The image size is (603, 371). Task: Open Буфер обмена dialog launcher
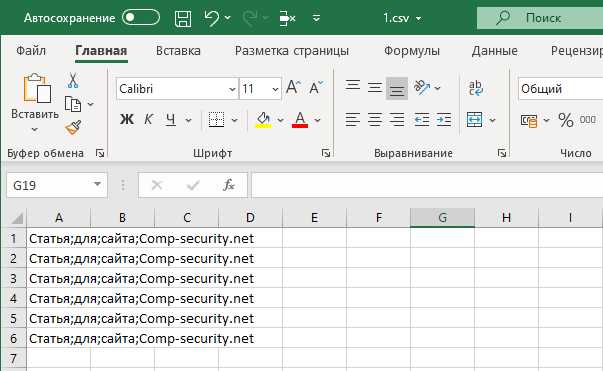pyautogui.click(x=100, y=153)
